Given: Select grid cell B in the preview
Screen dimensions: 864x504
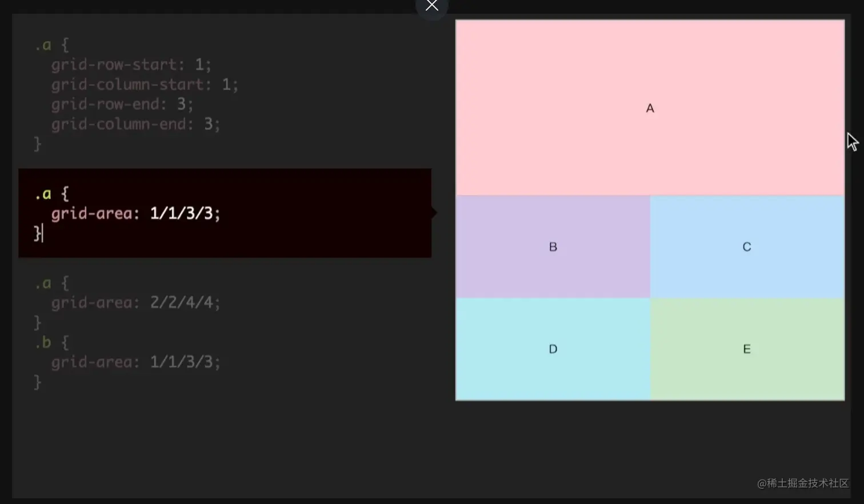Looking at the screenshot, I should 552,246.
